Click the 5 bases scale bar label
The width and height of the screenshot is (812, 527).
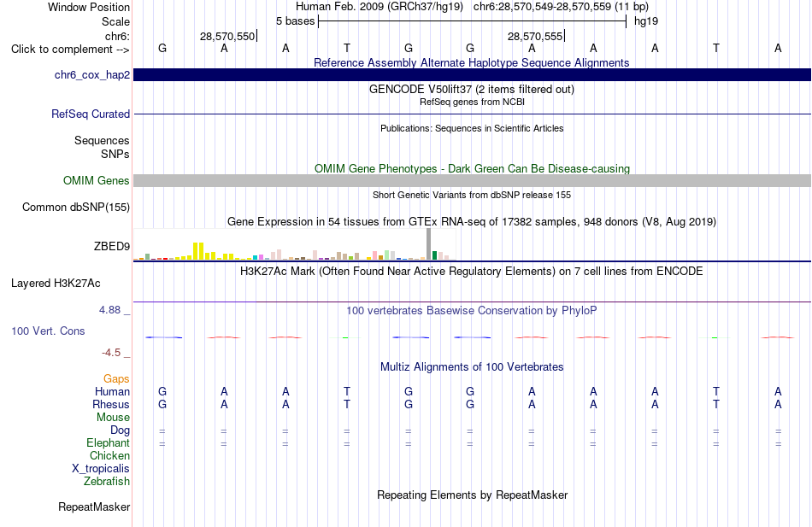[295, 21]
